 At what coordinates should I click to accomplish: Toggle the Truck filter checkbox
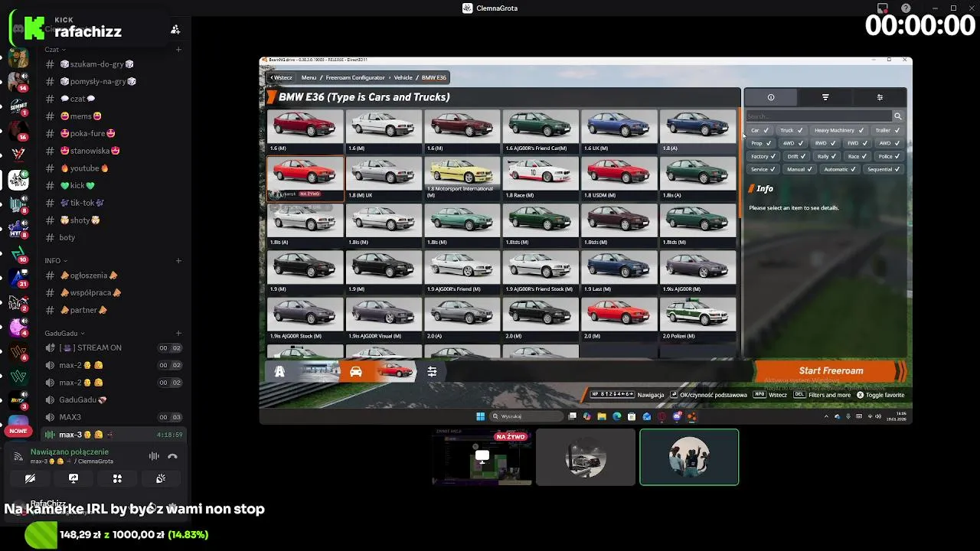[791, 130]
